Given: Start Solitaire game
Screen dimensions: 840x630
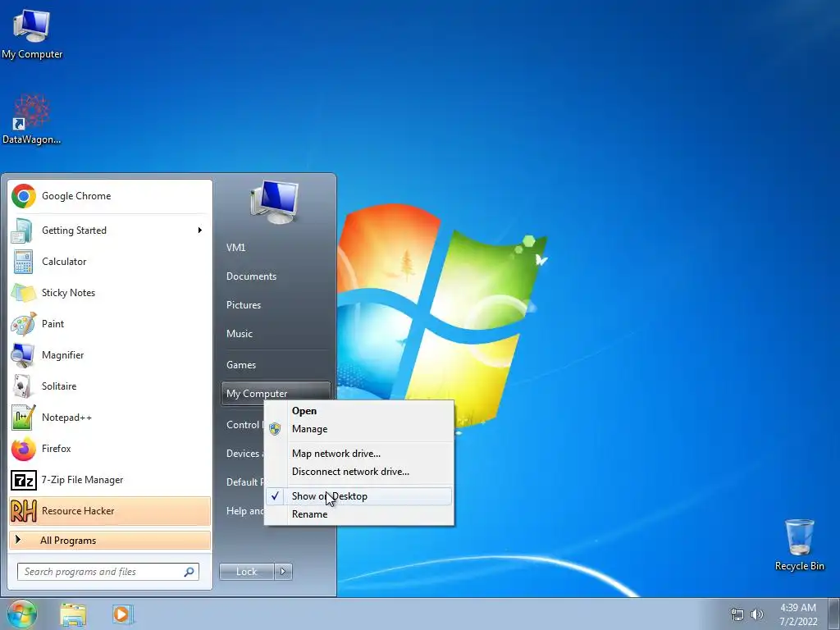Looking at the screenshot, I should coord(110,386).
